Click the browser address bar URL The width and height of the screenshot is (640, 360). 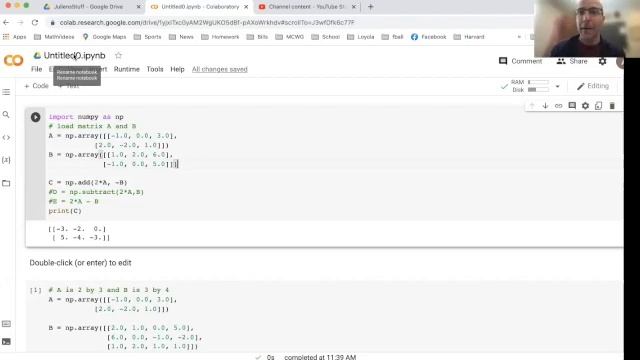pyautogui.click(x=207, y=22)
